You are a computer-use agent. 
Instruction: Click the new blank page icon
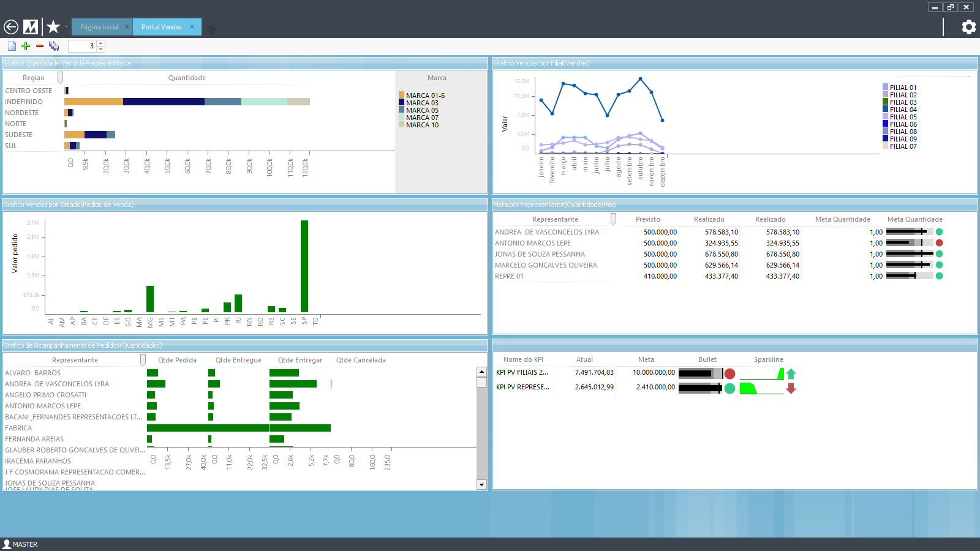pos(12,46)
